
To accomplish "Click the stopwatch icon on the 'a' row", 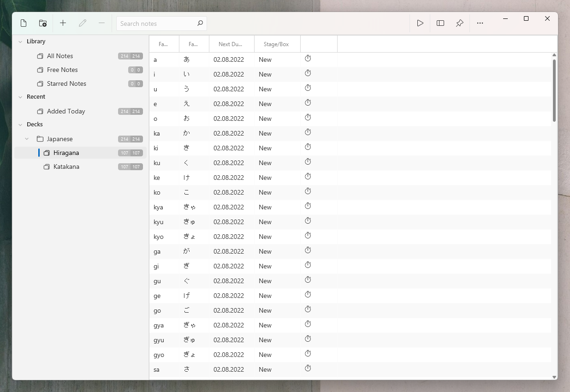I will point(308,59).
